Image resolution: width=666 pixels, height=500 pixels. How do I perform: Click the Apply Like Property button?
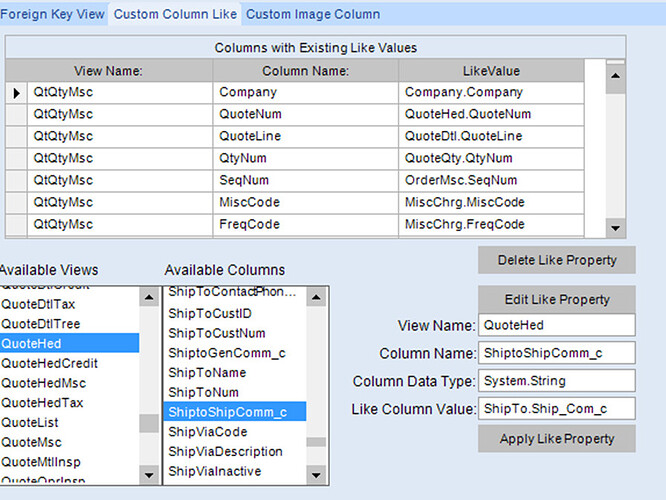coord(556,438)
